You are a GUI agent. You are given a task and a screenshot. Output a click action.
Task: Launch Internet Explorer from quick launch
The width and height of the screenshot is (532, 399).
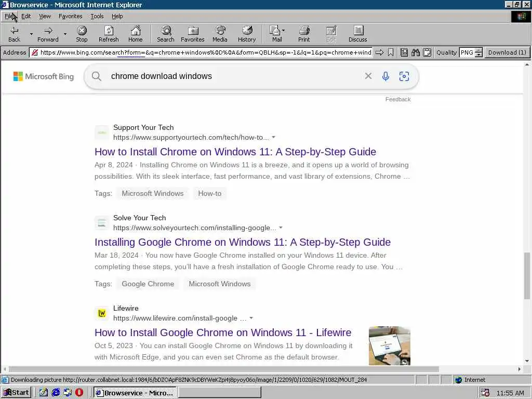(56, 393)
